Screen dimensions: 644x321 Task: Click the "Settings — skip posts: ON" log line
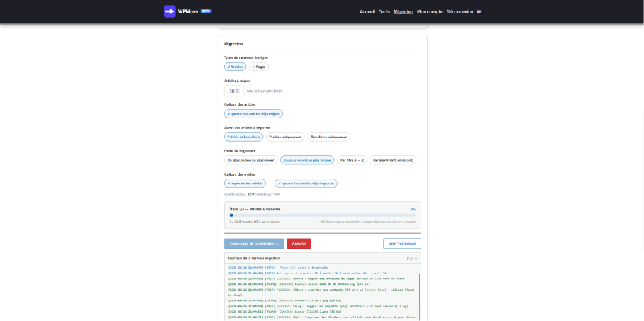pyautogui.click(x=307, y=273)
